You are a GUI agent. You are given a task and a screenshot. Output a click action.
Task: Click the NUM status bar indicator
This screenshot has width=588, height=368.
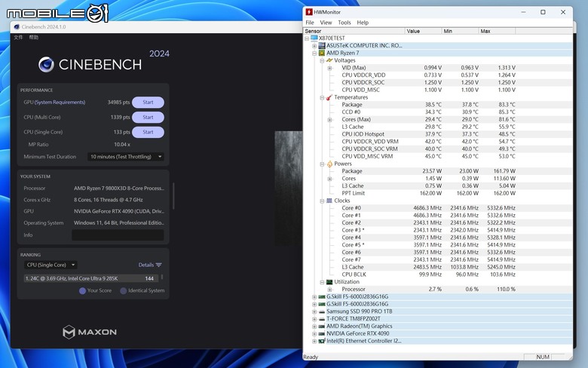pyautogui.click(x=543, y=357)
